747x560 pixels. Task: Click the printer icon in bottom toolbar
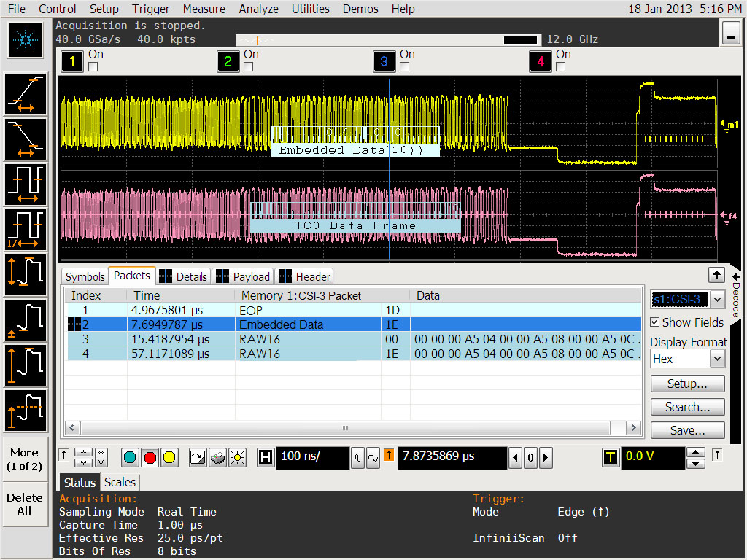(217, 457)
